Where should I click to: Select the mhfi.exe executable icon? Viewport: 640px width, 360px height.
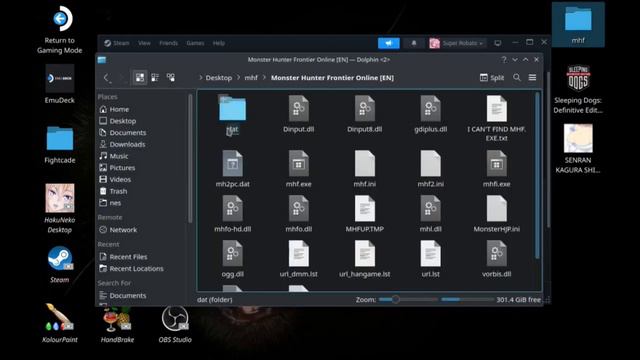(x=496, y=163)
